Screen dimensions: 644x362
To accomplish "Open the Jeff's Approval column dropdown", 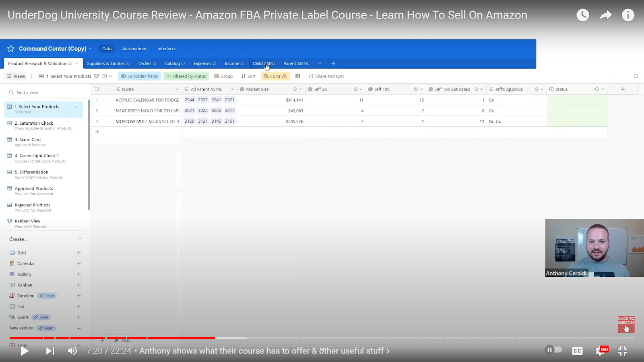I will click(542, 89).
